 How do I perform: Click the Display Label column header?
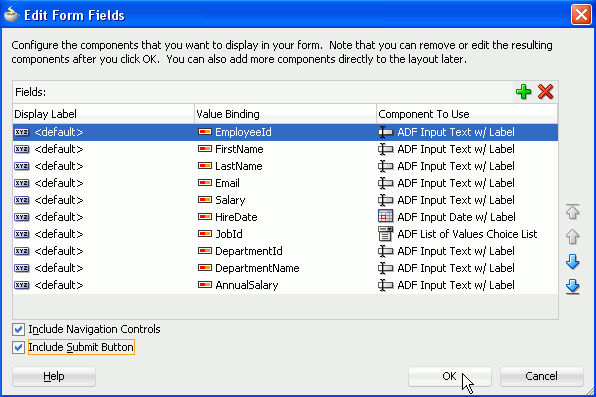coord(103,114)
